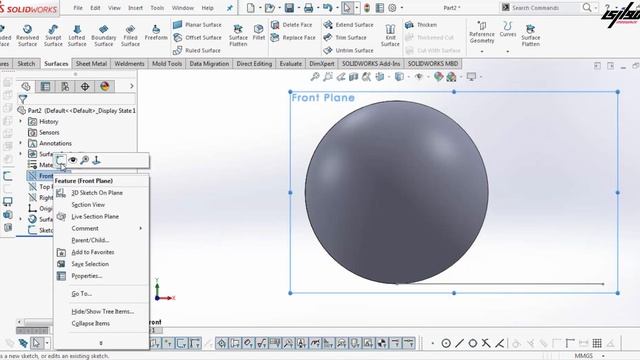Open the PropertyManager tab icon

[x=45, y=86]
